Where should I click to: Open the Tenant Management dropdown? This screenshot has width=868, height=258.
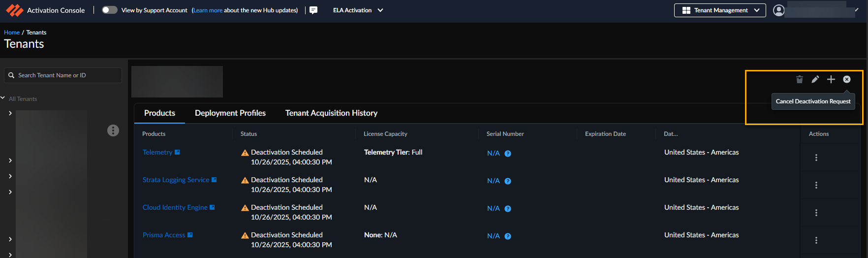point(720,10)
